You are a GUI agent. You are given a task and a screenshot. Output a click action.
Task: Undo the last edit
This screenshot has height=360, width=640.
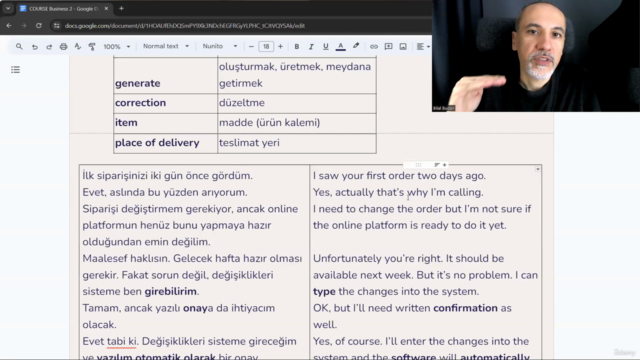[35, 47]
